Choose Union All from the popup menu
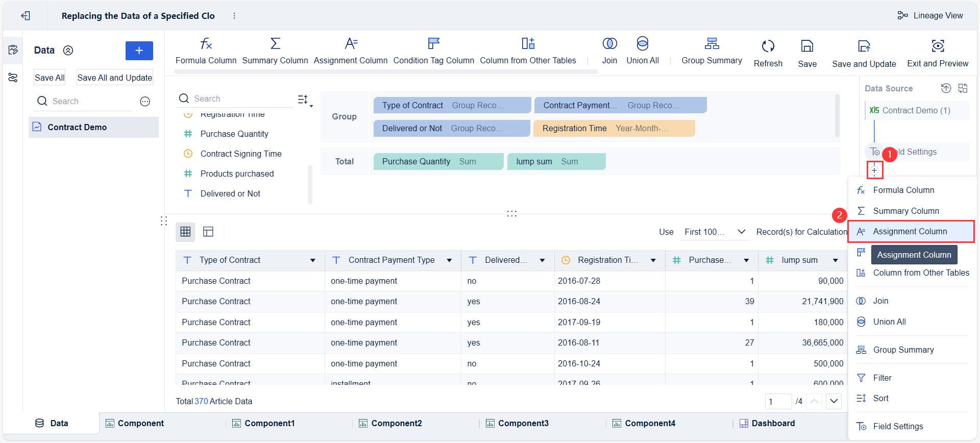Viewport: 980px width, 443px height. 911,322
